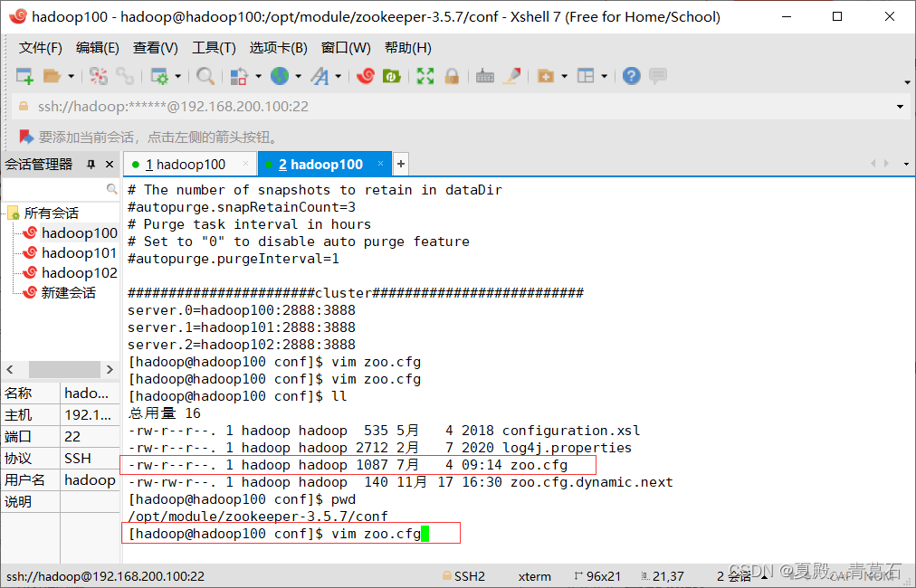Image resolution: width=916 pixels, height=588 pixels.
Task: Open the 文件(F) menu
Action: (x=41, y=48)
